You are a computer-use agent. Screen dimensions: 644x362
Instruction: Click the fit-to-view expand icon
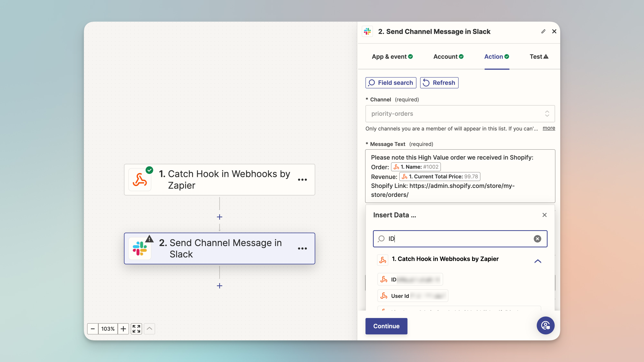click(x=136, y=329)
